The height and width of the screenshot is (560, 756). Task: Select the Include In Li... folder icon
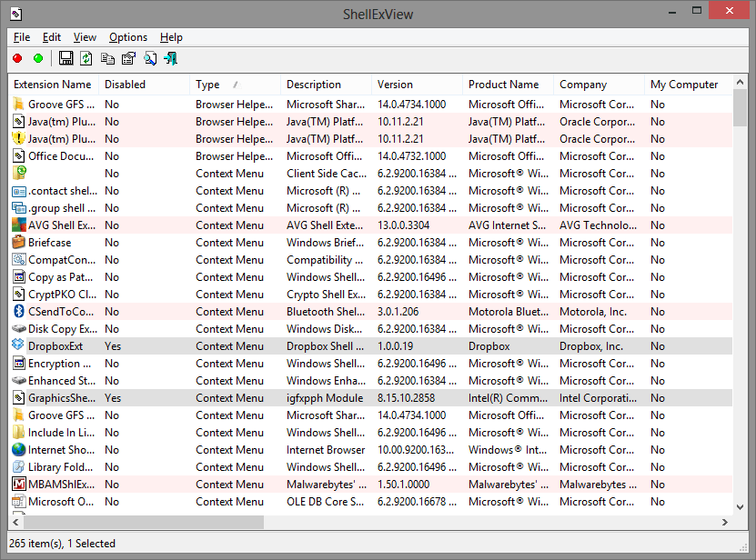click(x=18, y=432)
